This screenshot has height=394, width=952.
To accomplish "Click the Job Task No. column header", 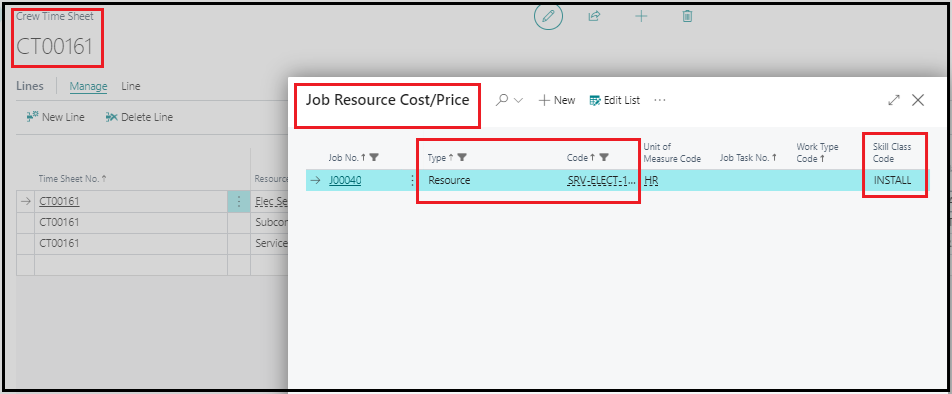I will click(748, 158).
